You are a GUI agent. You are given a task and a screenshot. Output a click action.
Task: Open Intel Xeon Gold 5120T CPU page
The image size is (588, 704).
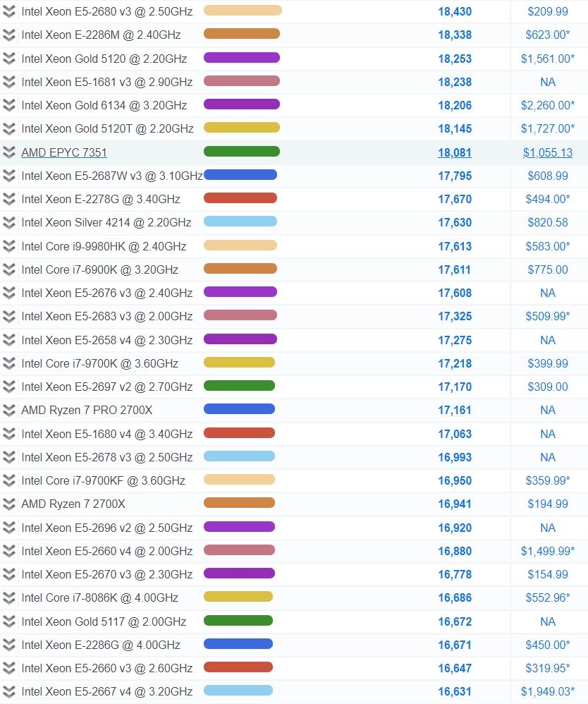click(107, 129)
